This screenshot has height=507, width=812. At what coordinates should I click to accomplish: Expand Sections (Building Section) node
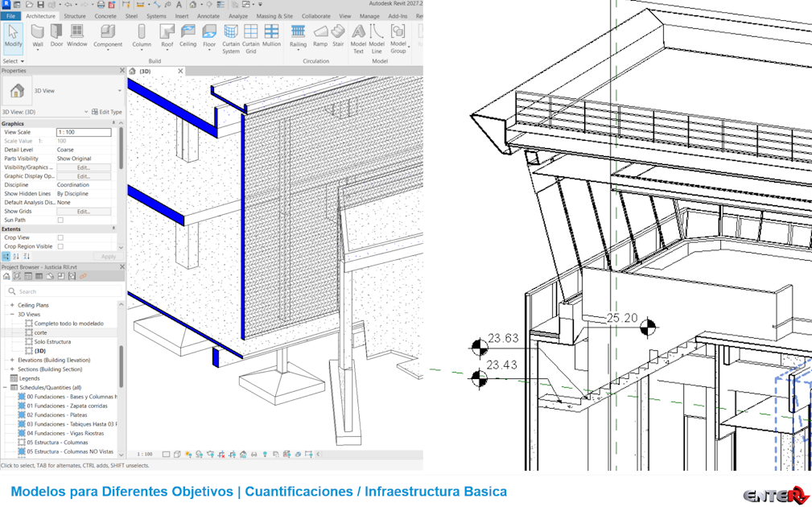pyautogui.click(x=12, y=369)
